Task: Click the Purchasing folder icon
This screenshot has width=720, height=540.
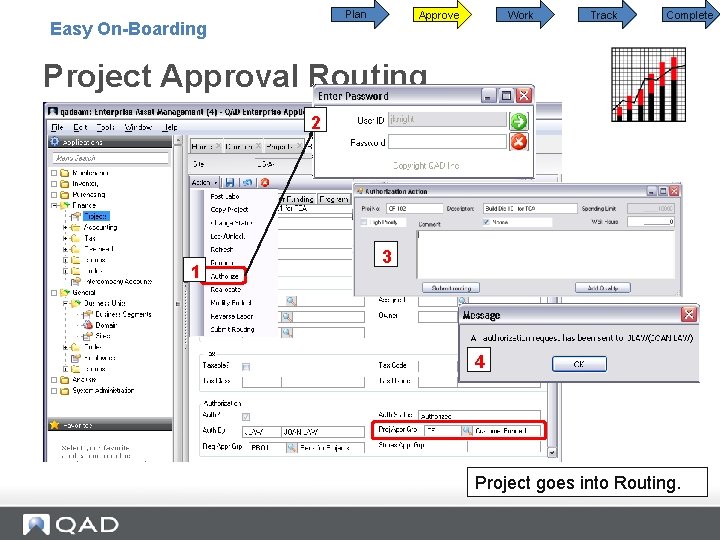Action: tap(65, 195)
